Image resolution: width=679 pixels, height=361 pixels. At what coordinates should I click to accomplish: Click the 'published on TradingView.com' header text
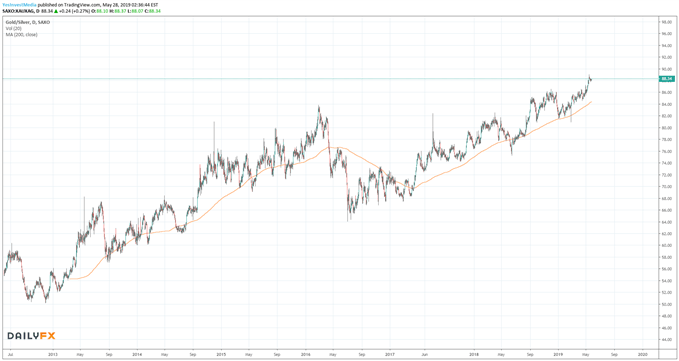69,5
